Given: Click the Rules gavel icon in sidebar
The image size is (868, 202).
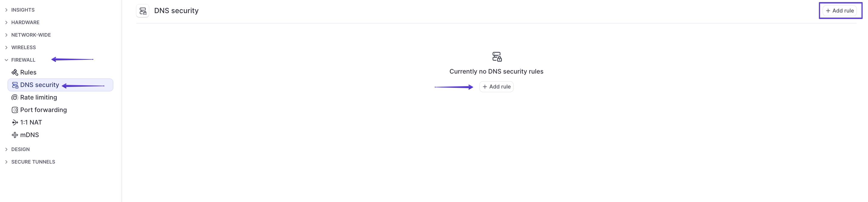Looking at the screenshot, I should (15, 72).
